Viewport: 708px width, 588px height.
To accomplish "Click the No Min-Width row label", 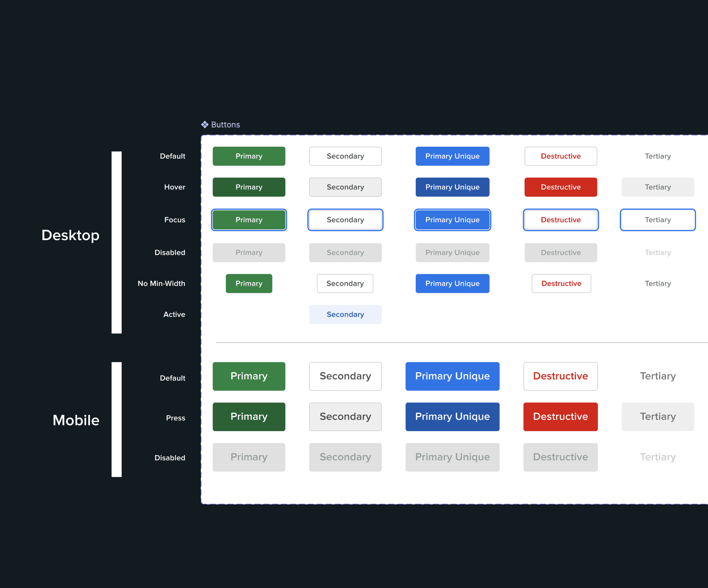I will point(161,284).
